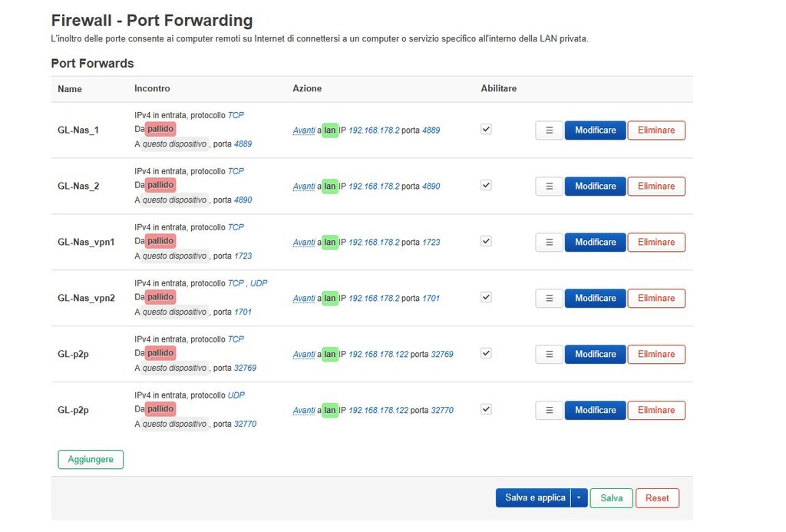Click Modificare for the GL-Nas_2 rule
Image resolution: width=786 pixels, height=532 pixels.
click(595, 187)
